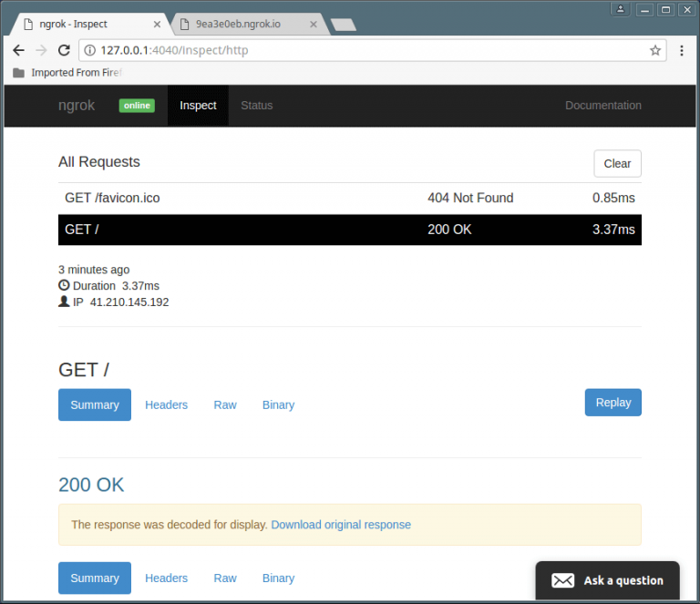Click the All Requests heading
This screenshot has height=604, width=700.
tap(99, 162)
